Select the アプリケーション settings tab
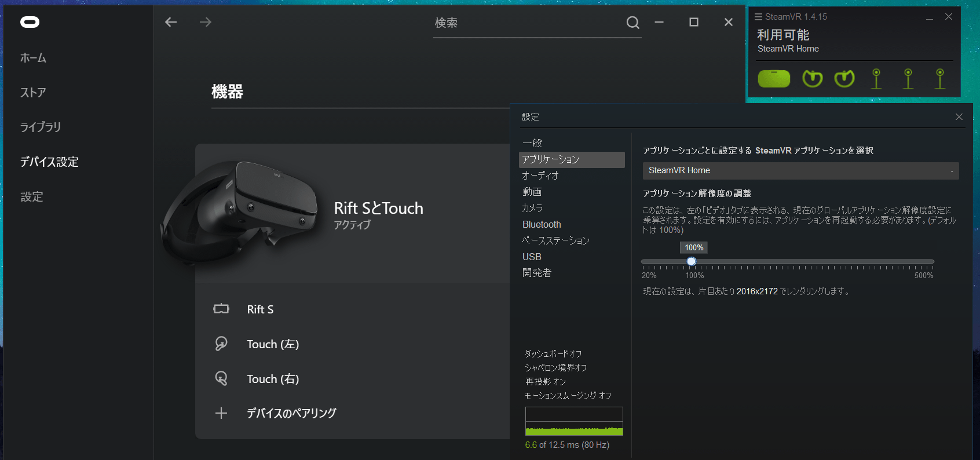This screenshot has height=460, width=980. 572,159
